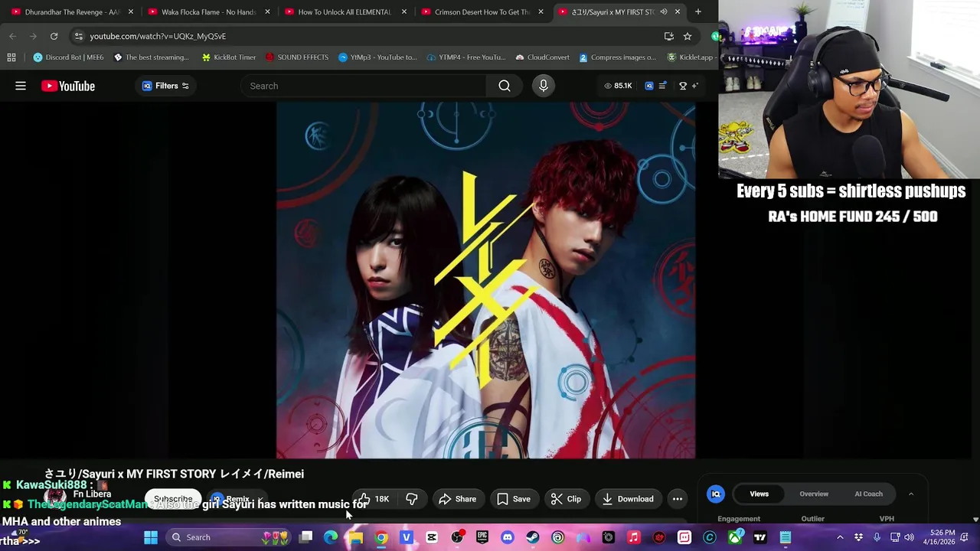Open the volume control in system tray
The width and height of the screenshot is (980, 551).
(909, 537)
